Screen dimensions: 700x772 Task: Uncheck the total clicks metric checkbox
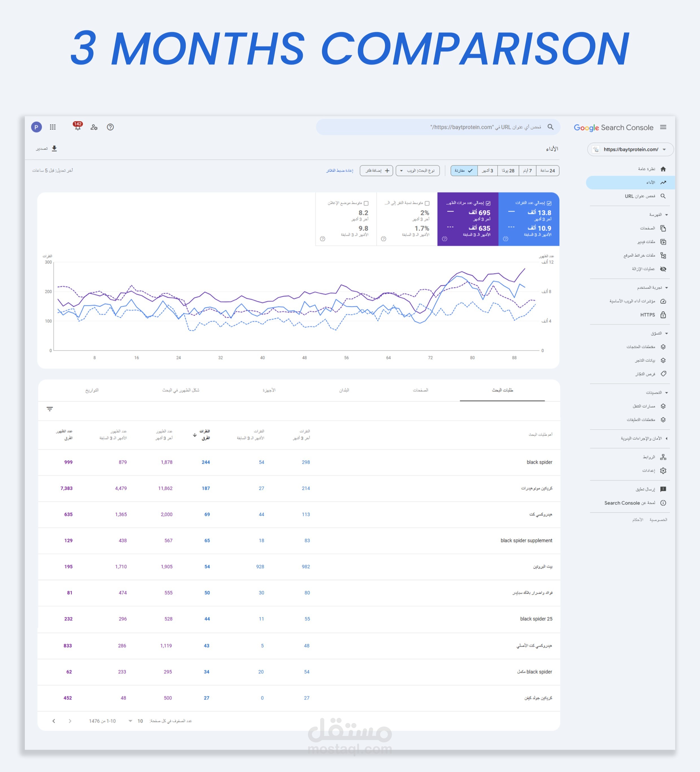click(549, 203)
